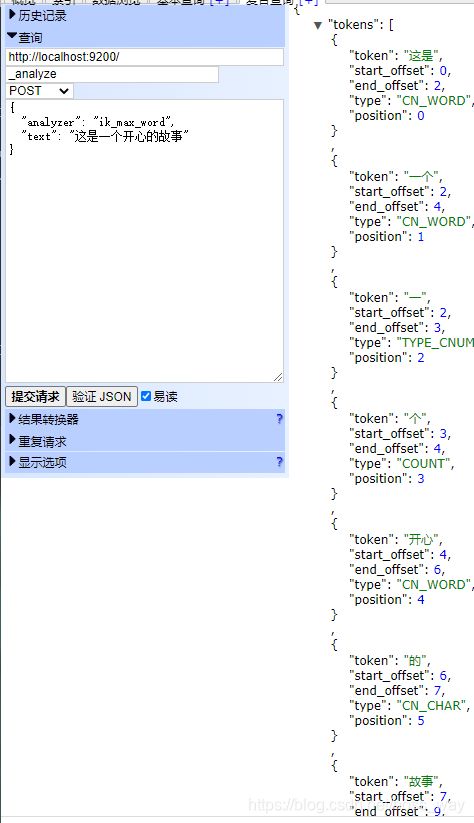Open the POST method dropdown
This screenshot has height=823, width=474.
pos(39,91)
